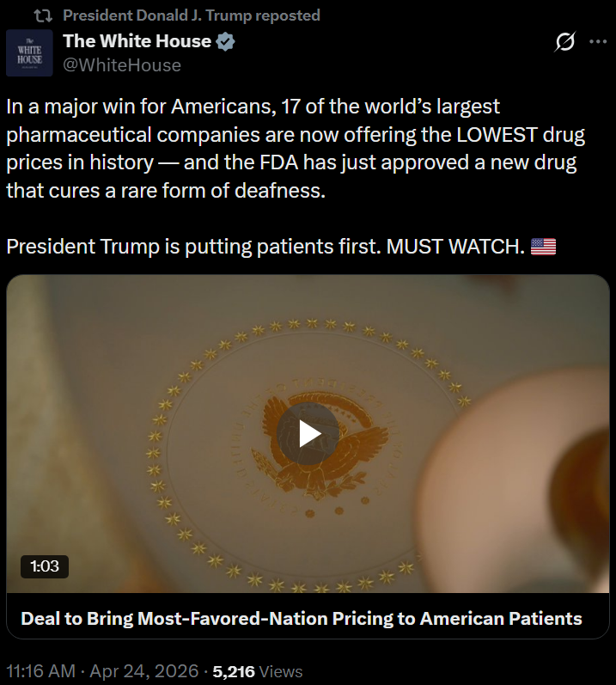Viewport: 616px width, 685px height.
Task: Click the repost arrows icon at top
Action: [43, 16]
